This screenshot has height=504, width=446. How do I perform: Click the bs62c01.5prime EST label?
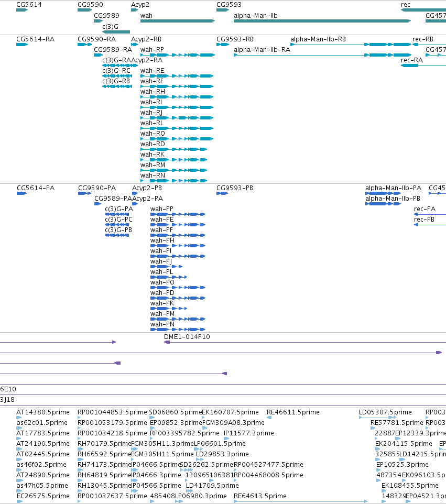pyautogui.click(x=42, y=423)
